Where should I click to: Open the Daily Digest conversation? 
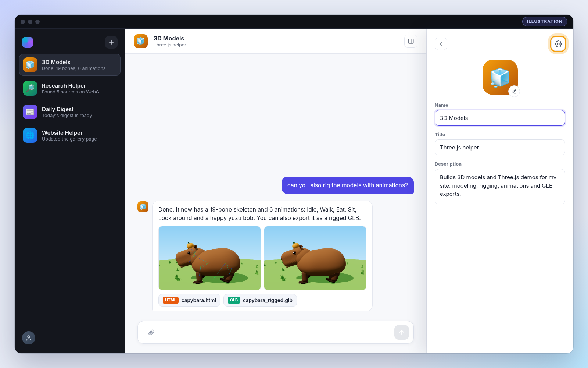pyautogui.click(x=70, y=112)
